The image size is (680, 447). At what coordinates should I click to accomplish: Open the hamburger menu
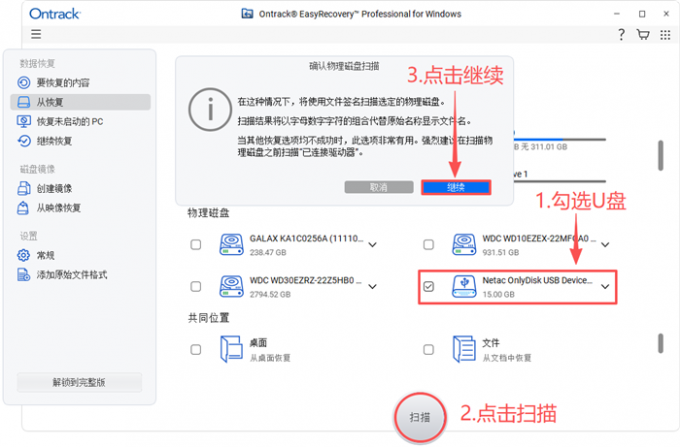36,34
